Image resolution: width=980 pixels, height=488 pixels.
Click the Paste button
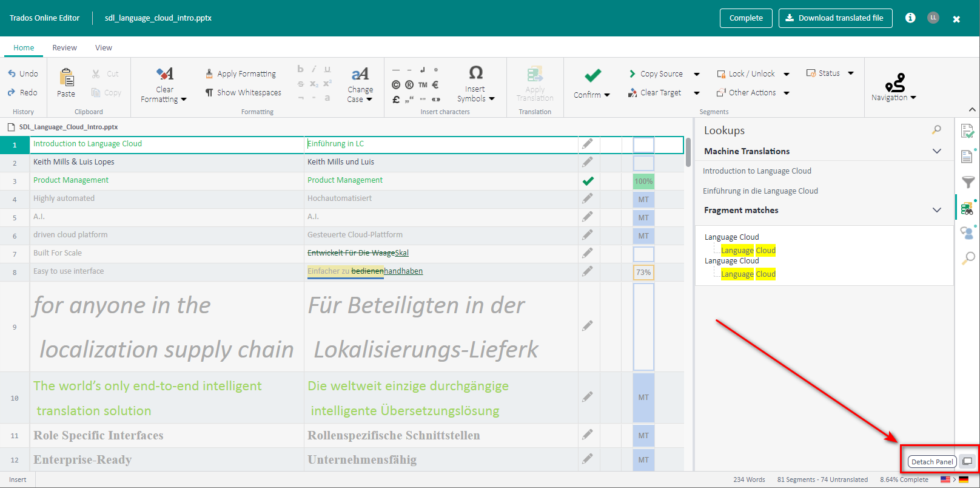pyautogui.click(x=66, y=83)
